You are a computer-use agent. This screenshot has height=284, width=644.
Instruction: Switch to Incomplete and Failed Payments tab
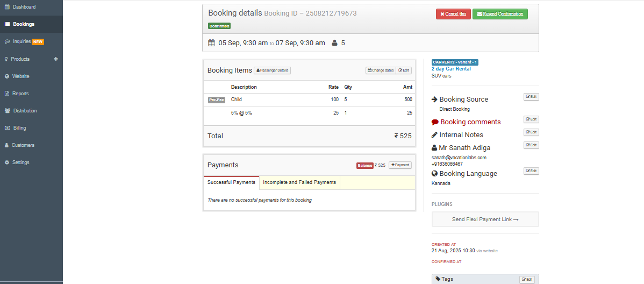pos(299,182)
